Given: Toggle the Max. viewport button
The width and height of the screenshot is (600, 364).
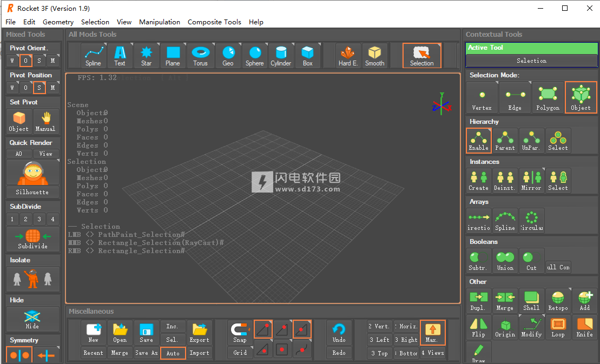Looking at the screenshot, I should (432, 333).
